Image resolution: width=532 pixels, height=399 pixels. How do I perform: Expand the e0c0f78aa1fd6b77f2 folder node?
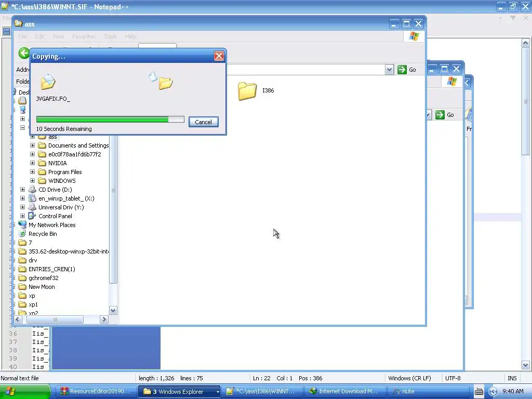(x=33, y=154)
